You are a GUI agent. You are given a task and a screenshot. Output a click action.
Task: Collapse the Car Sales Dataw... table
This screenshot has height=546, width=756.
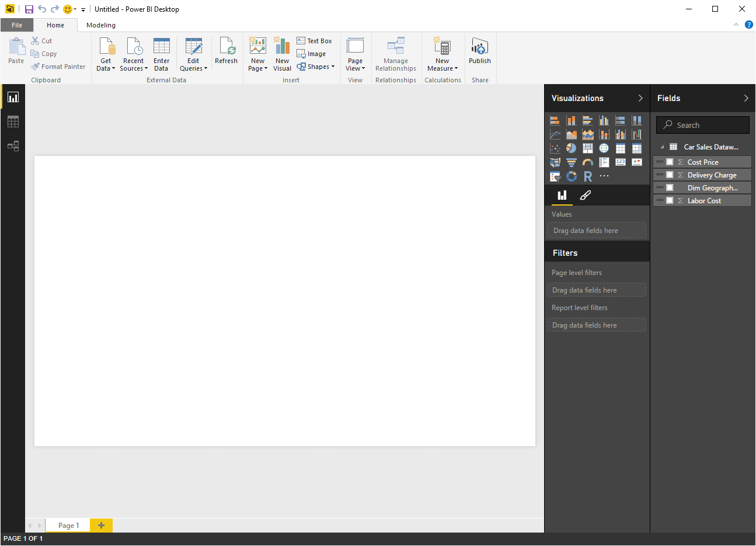[662, 147]
